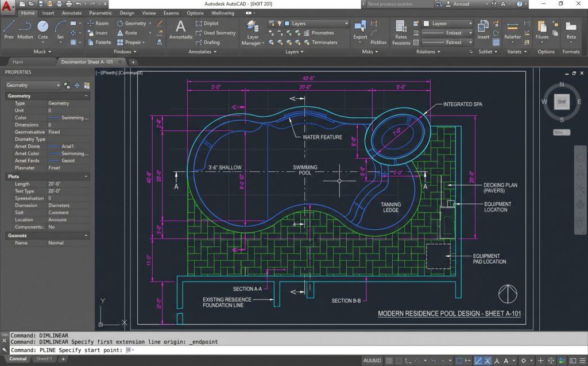The height and width of the screenshot is (366, 588).
Task: Switch to the Sheet!1 layout tab
Action: pos(44,359)
